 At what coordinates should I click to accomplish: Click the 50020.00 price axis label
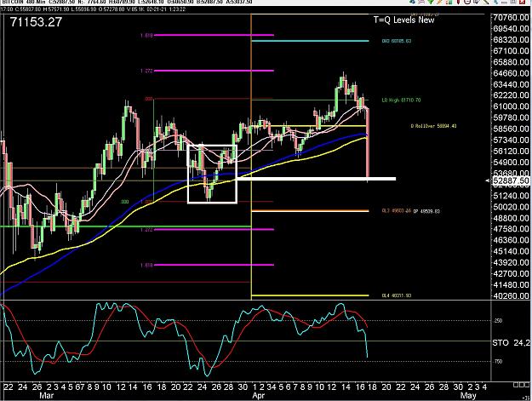point(511,207)
